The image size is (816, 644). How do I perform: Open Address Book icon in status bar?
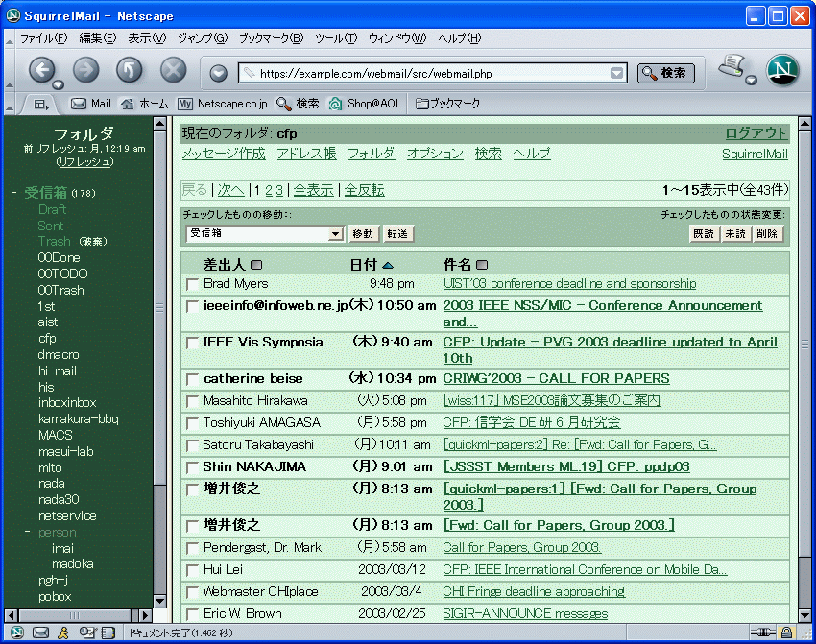tap(108, 632)
